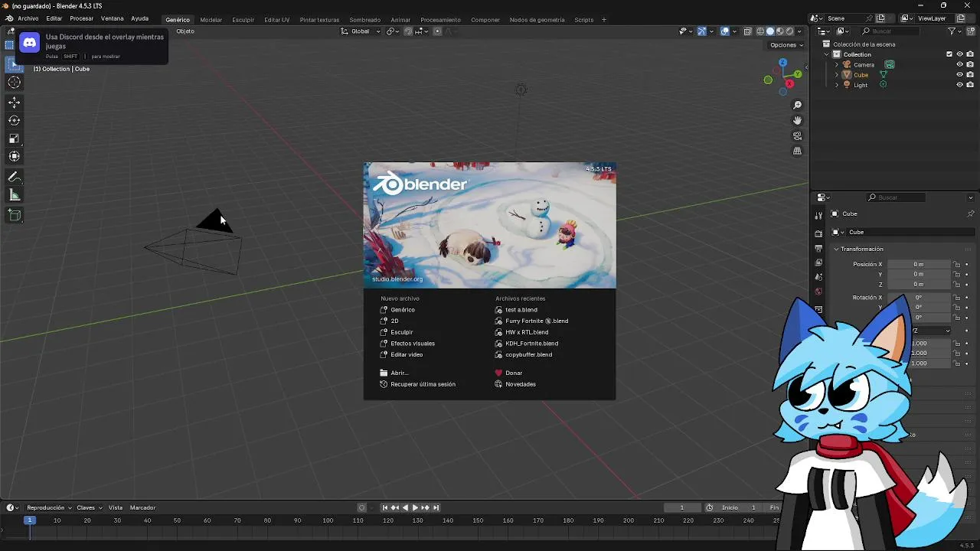Screen dimensions: 980x551
Task: Select the Measure tool
Action: (15, 195)
